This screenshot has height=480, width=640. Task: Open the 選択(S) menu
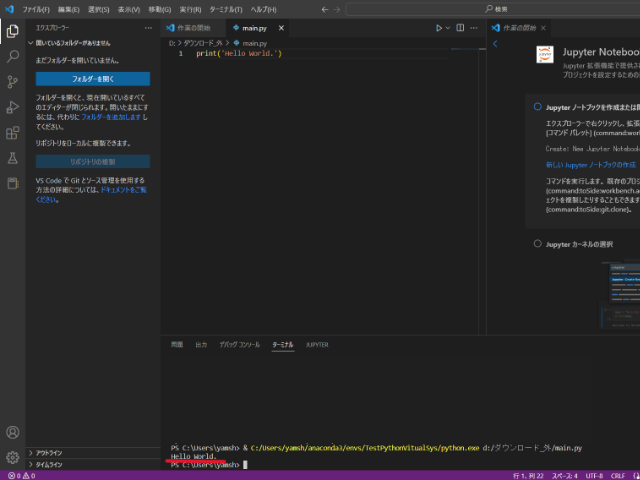[98, 9]
